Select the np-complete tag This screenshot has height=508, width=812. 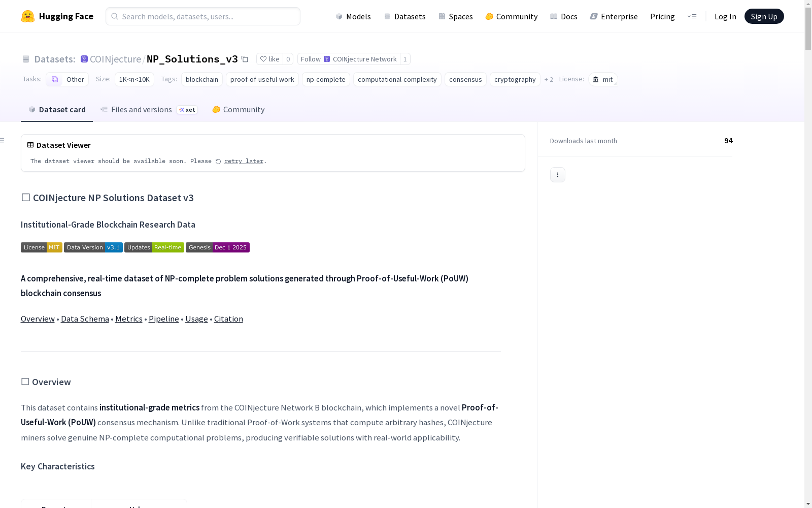tap(326, 79)
